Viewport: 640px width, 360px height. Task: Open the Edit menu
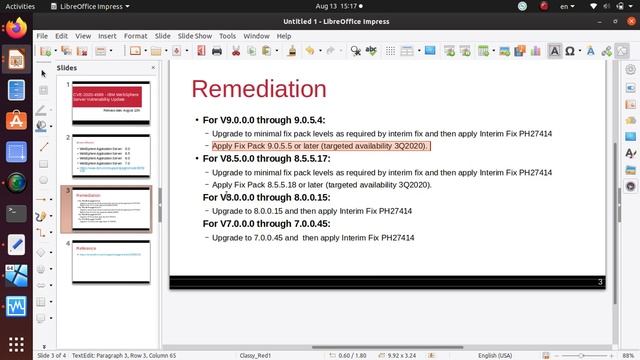62,36
